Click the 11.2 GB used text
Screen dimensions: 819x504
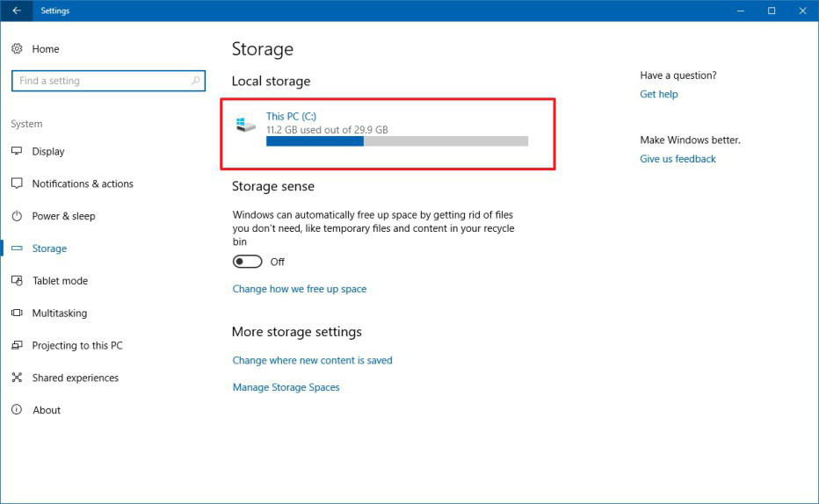point(327,129)
